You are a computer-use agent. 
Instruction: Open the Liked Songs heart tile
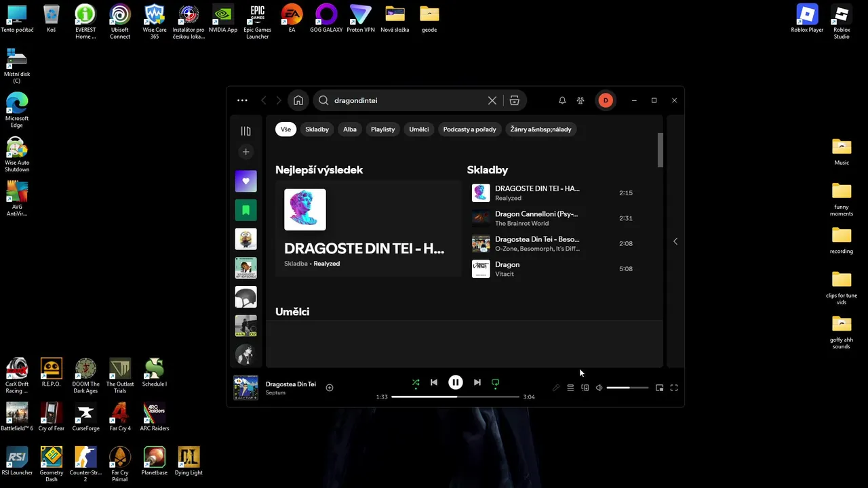[x=245, y=181]
